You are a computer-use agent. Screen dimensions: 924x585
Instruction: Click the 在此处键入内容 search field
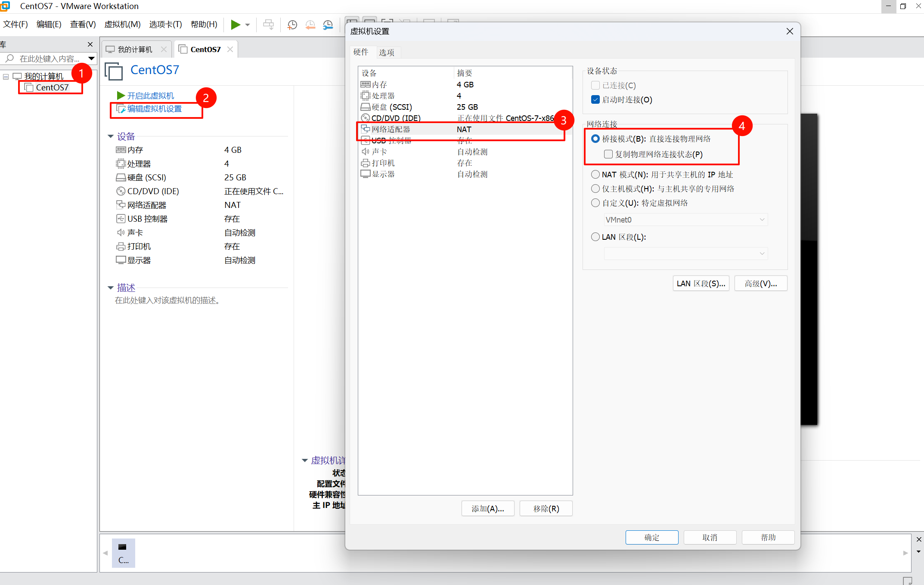(x=50, y=59)
